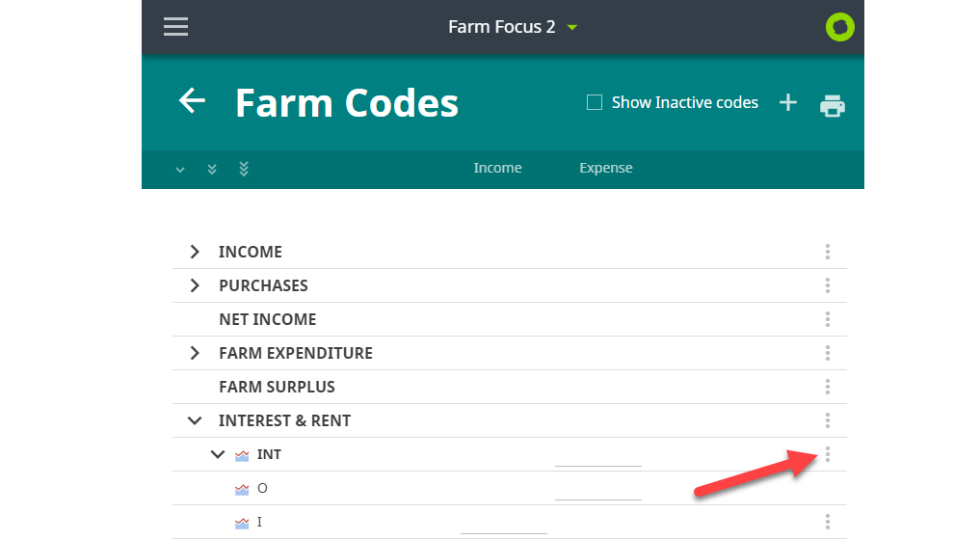Click the back arrow beside Farm Codes

[192, 100]
